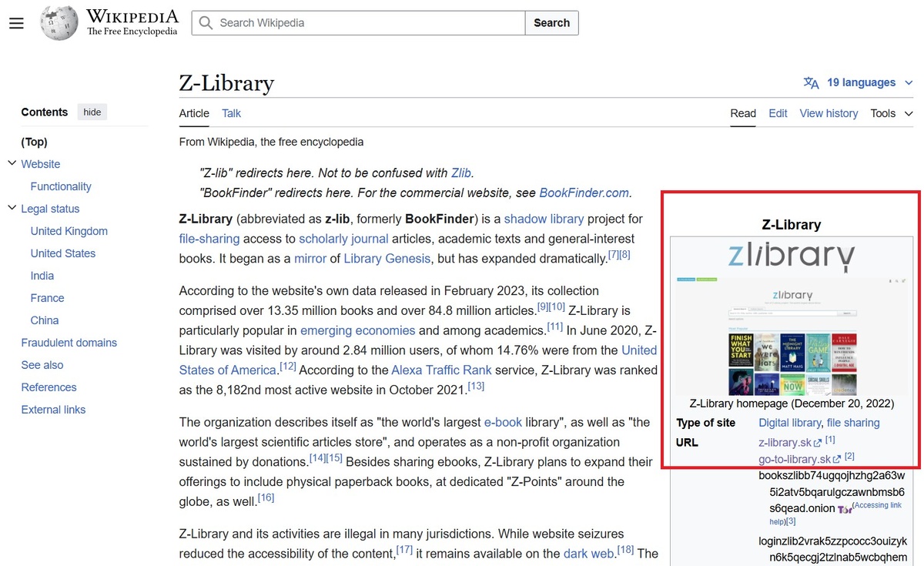Click the Tor onion icon

tap(844, 509)
